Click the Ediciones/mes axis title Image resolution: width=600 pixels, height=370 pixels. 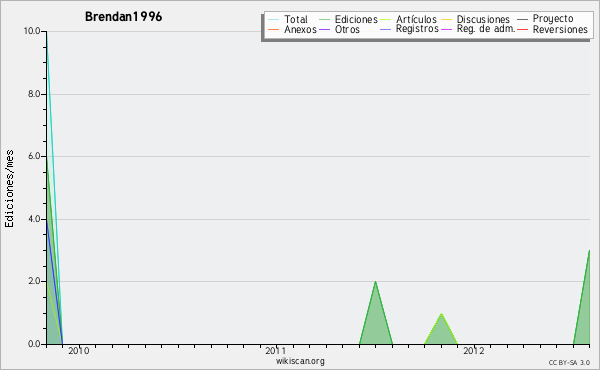[9, 189]
